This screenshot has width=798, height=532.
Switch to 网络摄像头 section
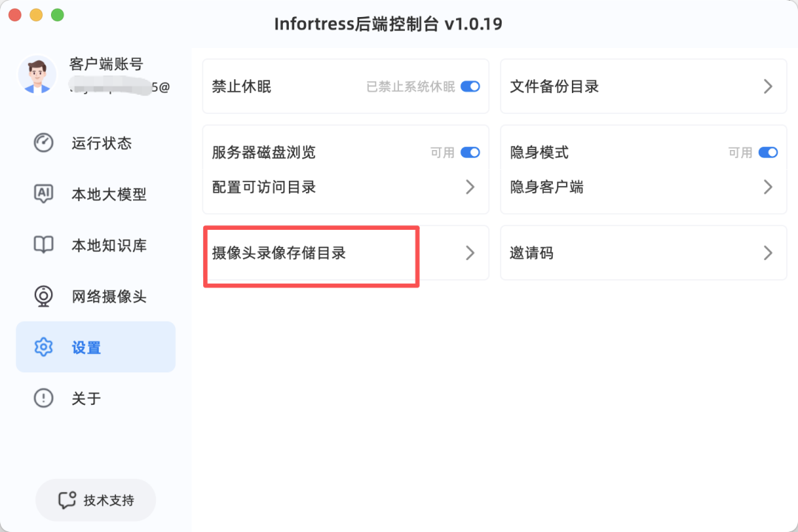95,296
